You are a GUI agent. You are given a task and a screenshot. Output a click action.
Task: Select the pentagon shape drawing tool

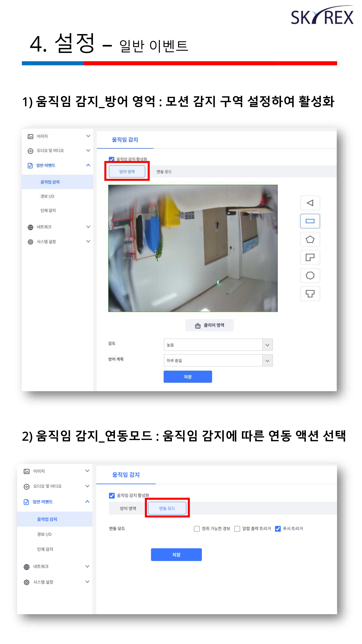(x=310, y=239)
